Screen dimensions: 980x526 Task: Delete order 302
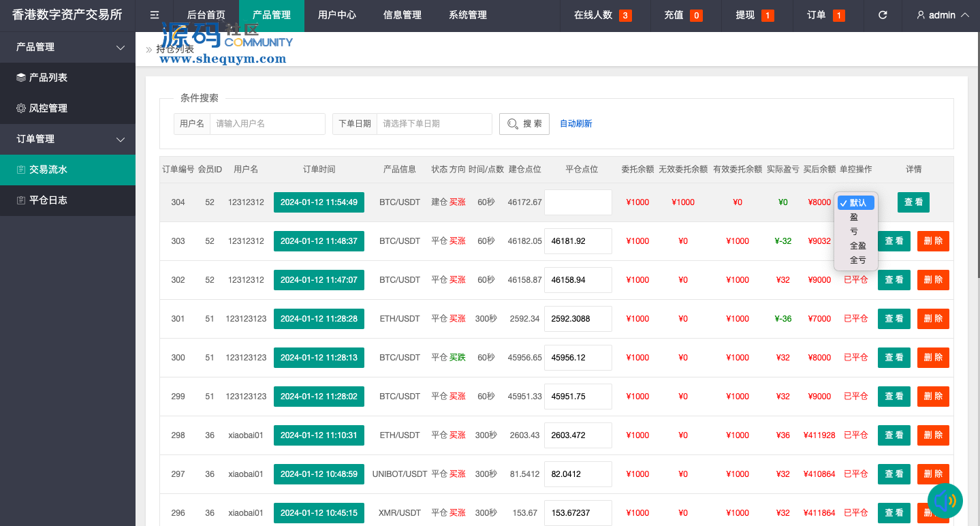(933, 280)
